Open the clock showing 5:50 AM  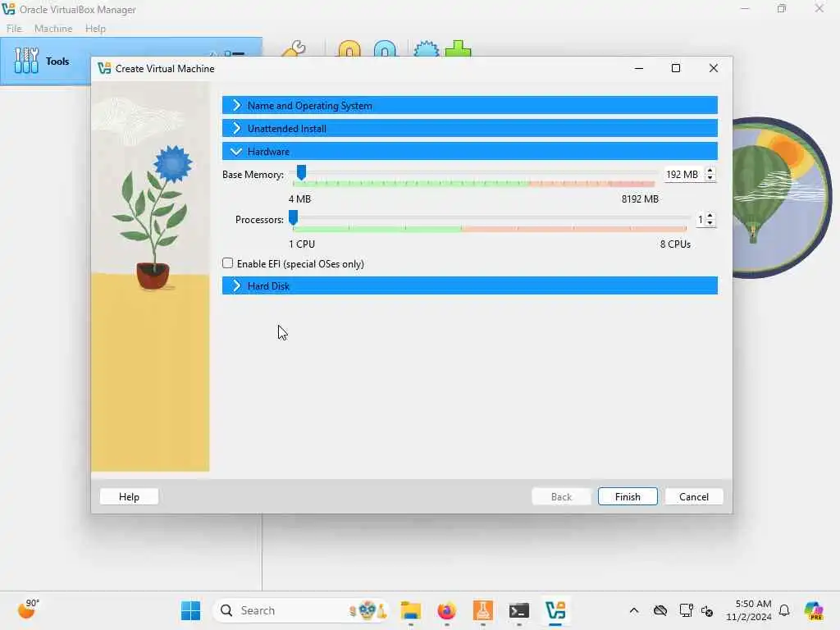749,610
